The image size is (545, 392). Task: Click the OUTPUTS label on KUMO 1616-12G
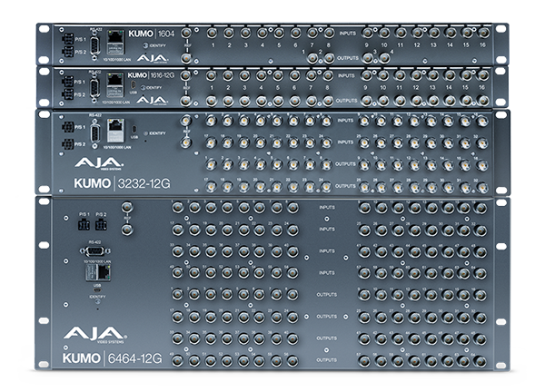(346, 101)
